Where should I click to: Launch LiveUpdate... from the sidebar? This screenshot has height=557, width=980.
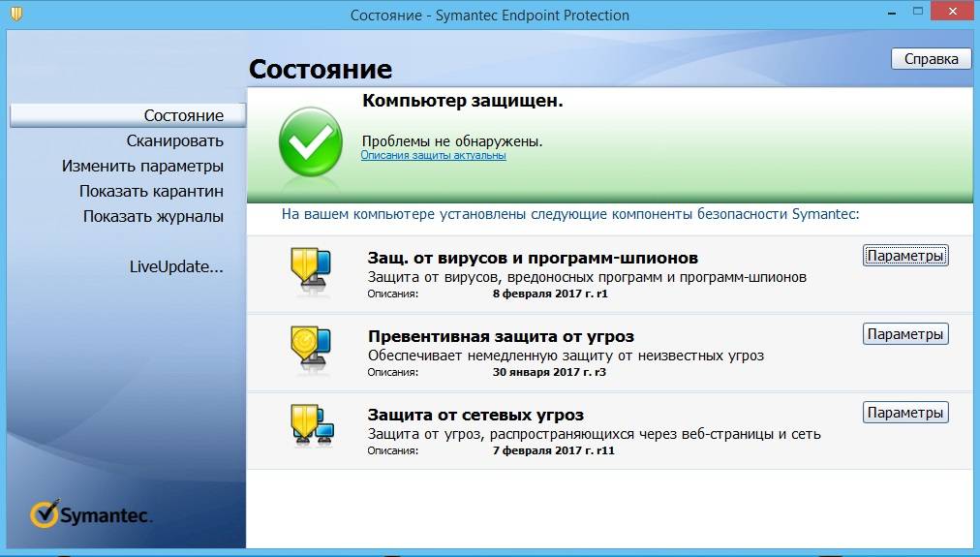pyautogui.click(x=176, y=267)
